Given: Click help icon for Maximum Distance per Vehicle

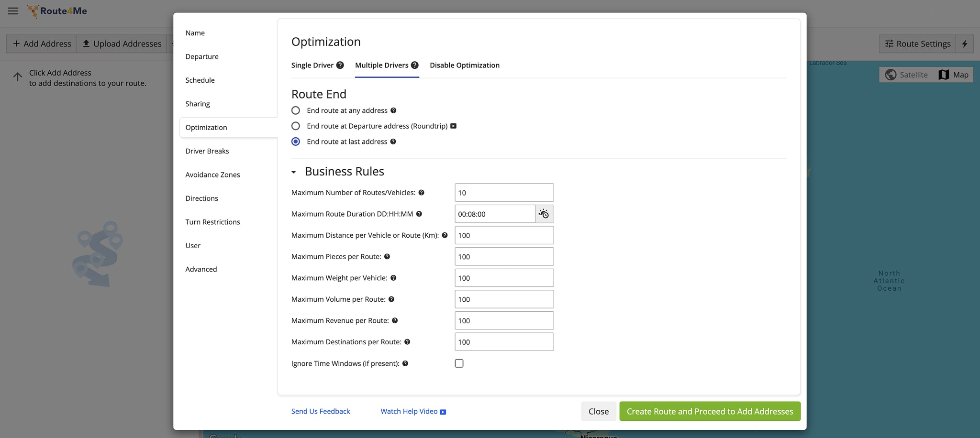Looking at the screenshot, I should (x=445, y=235).
